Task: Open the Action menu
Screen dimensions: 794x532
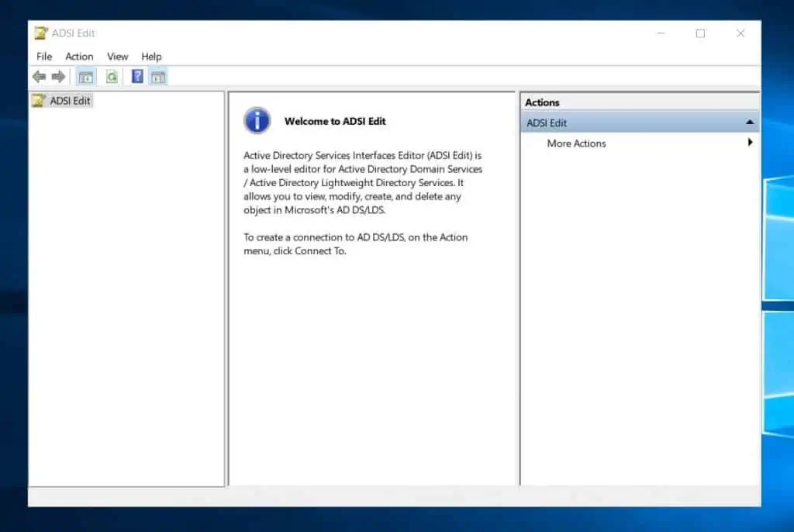Action: click(80, 57)
